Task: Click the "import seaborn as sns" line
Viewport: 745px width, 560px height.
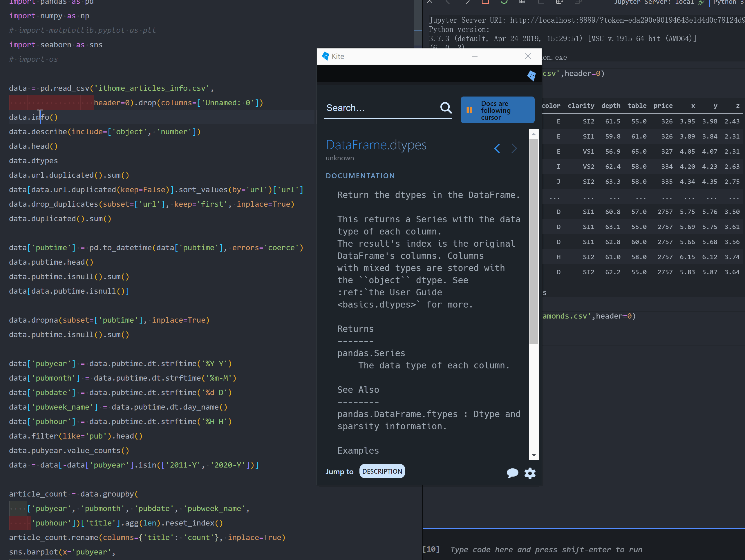Action: (x=56, y=45)
